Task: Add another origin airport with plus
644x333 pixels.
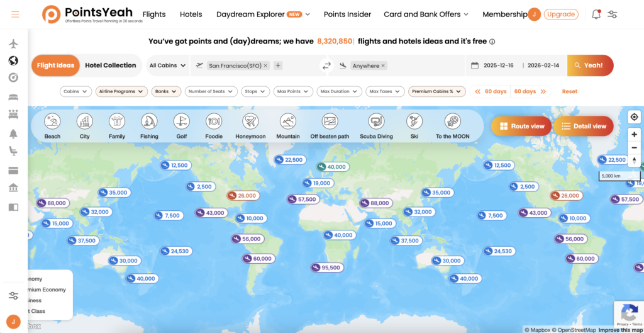Action: click(x=278, y=65)
